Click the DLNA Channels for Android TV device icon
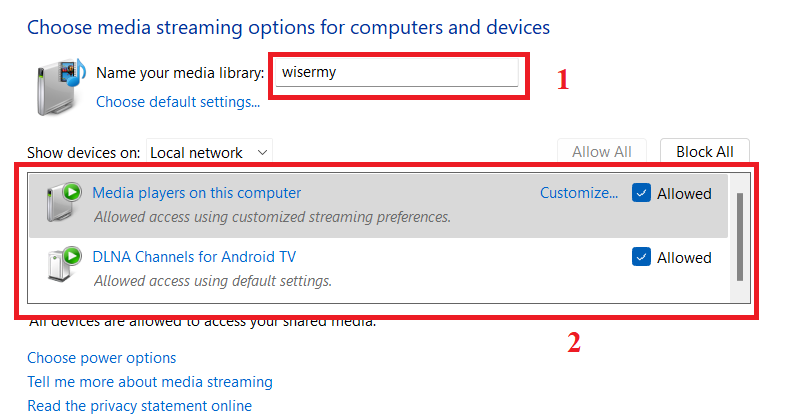Screen dimensions: 794x418 62,266
